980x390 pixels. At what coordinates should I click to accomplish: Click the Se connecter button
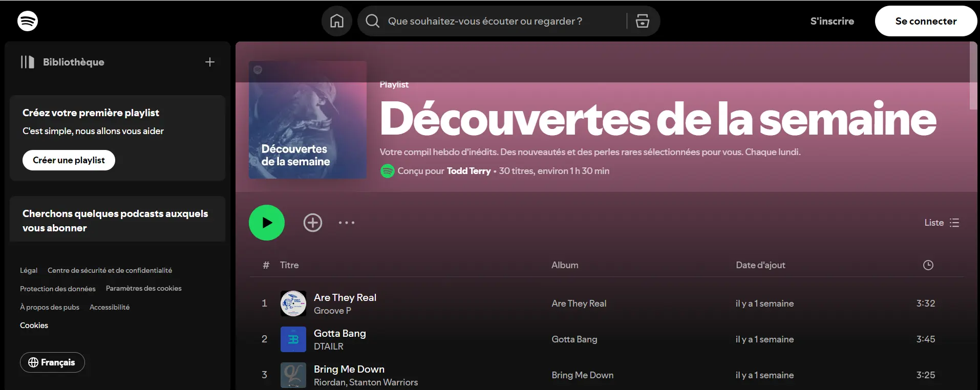(x=926, y=21)
